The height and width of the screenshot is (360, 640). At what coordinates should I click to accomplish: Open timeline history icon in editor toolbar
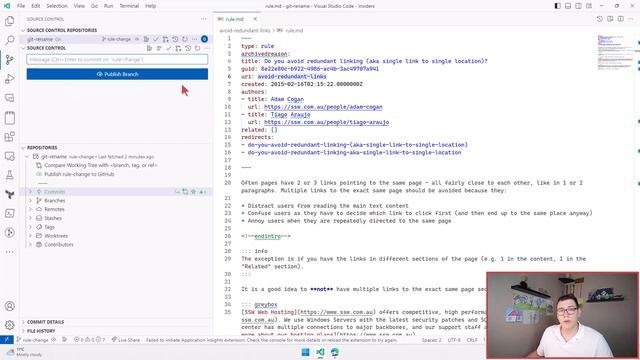coord(600,19)
